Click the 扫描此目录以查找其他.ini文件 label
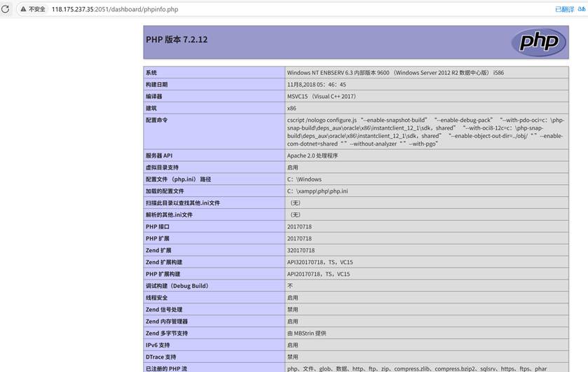Screen dimensions: 588x372 tap(183, 203)
